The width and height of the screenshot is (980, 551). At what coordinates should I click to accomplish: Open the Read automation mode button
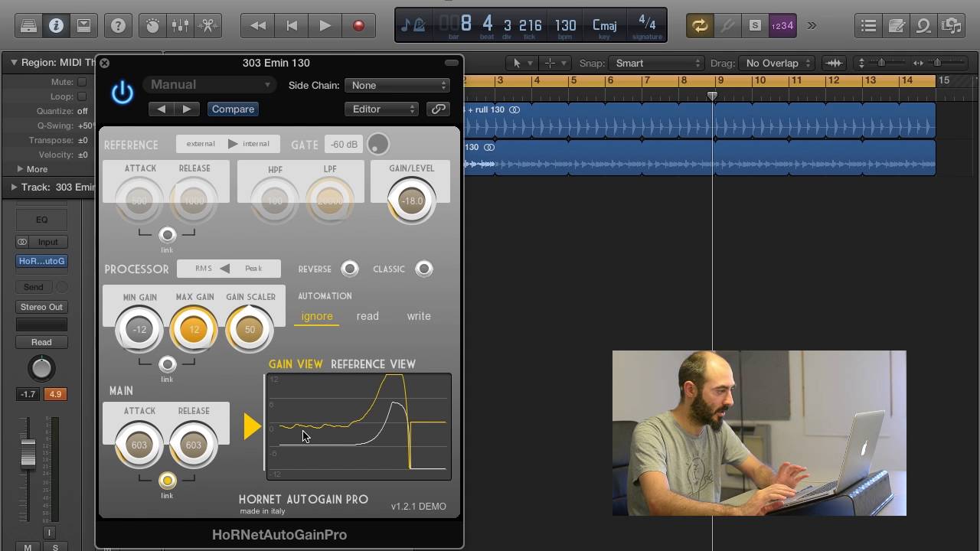(41, 342)
